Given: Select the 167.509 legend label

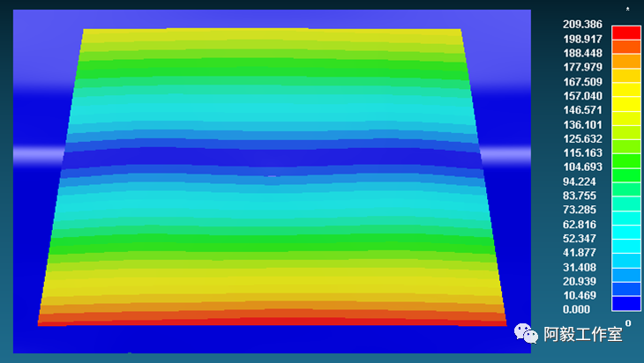Looking at the screenshot, I should coord(582,82).
